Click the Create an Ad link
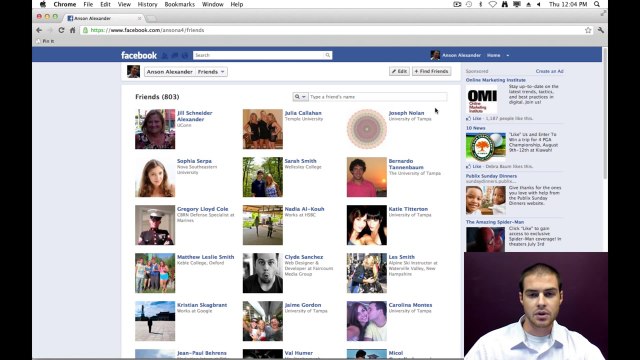Screen dimensions: 640x360 coord(549,71)
